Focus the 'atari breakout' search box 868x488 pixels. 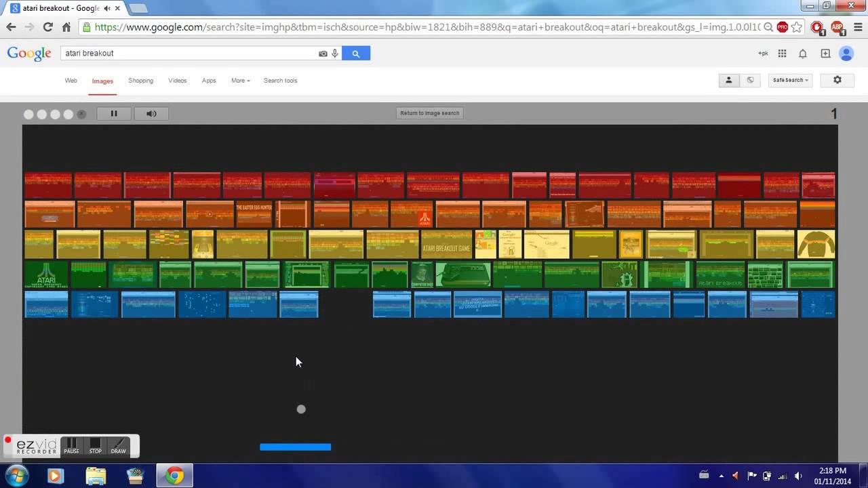pyautogui.click(x=190, y=54)
